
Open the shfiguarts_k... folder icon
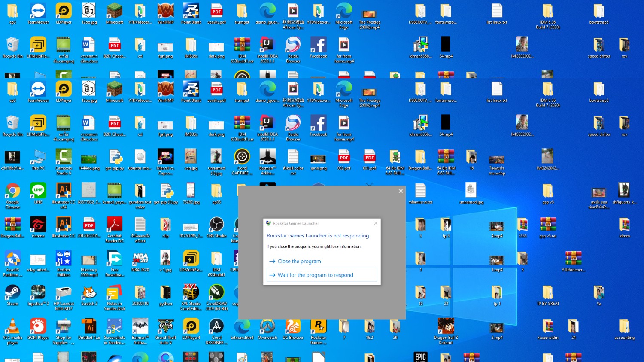[624, 194]
